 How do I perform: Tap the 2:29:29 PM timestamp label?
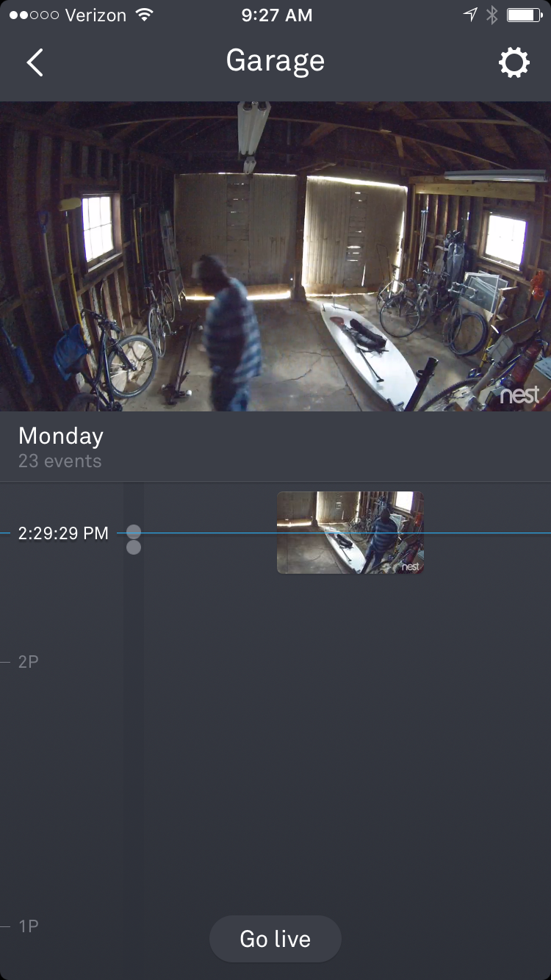[63, 533]
